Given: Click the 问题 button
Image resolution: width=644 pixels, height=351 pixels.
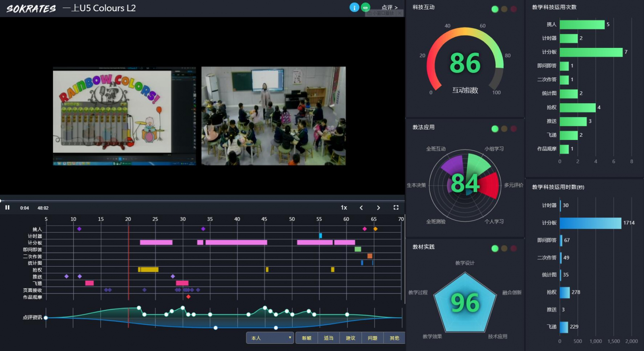Looking at the screenshot, I should tap(372, 338).
